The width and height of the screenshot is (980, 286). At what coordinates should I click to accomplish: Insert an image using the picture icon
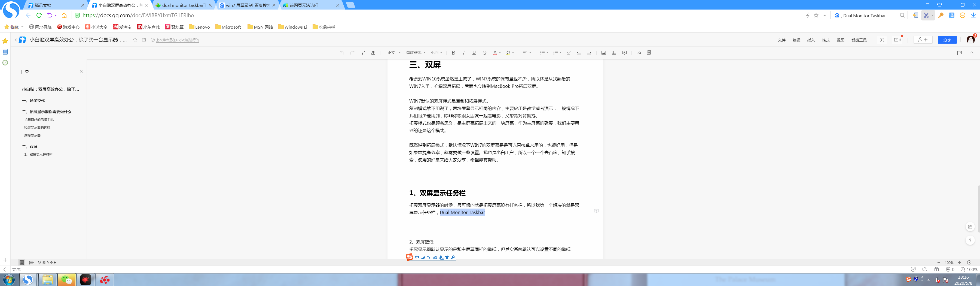coord(603,53)
